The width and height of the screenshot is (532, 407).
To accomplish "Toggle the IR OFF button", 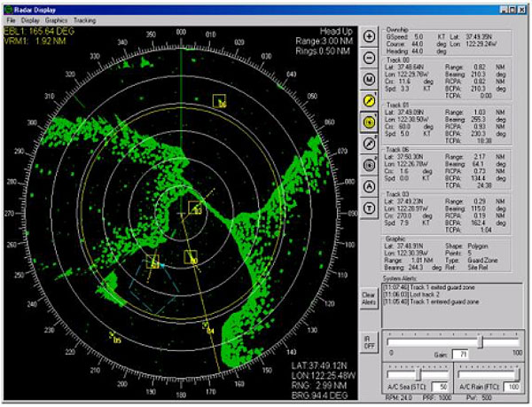I will [369, 342].
